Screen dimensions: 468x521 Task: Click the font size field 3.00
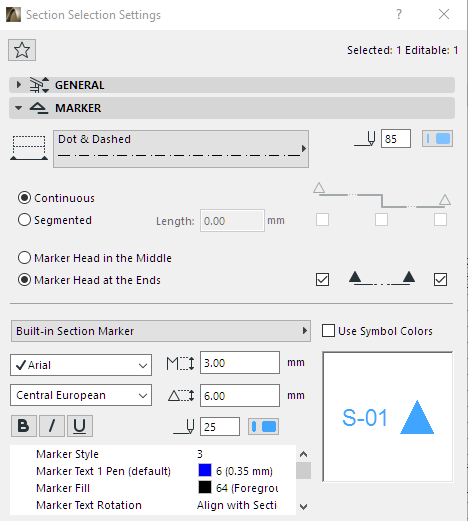coord(240,362)
